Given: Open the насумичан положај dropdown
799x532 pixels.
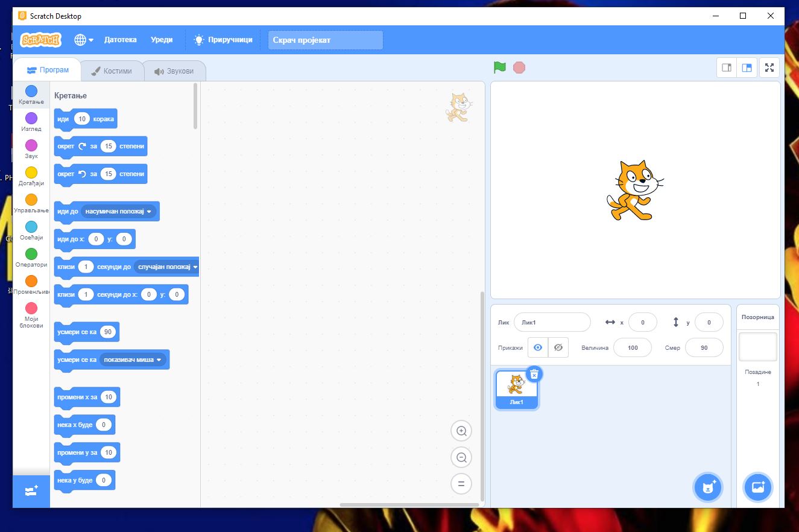Looking at the screenshot, I should pos(119,212).
